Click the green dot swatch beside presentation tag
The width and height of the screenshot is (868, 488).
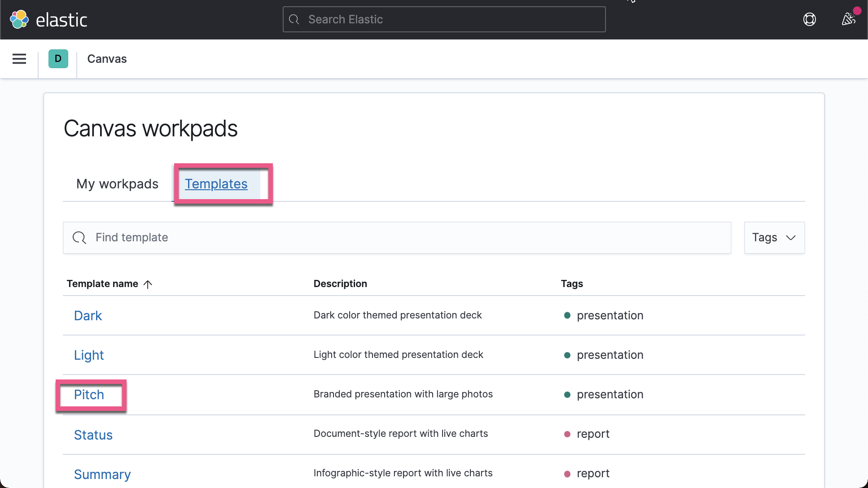(567, 315)
